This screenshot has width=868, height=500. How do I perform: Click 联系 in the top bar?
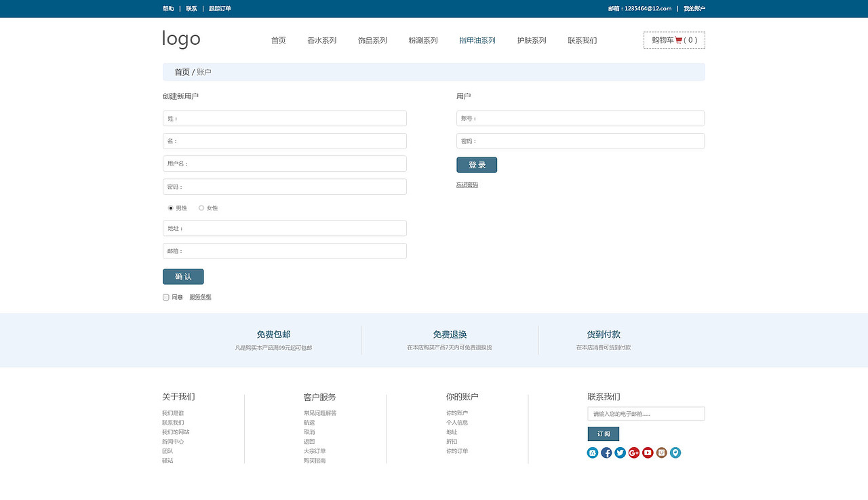pos(191,9)
